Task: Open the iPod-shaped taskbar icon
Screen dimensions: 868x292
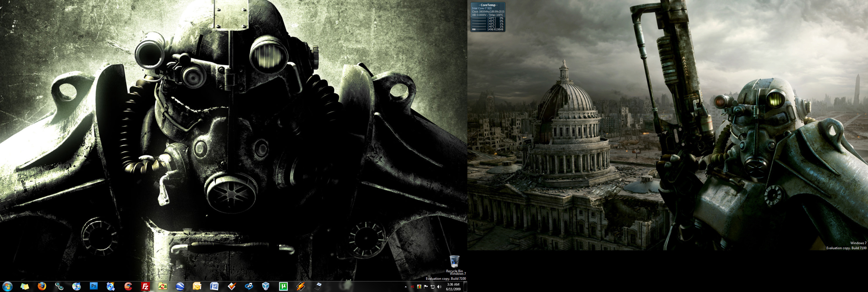Action: pyautogui.click(x=318, y=286)
